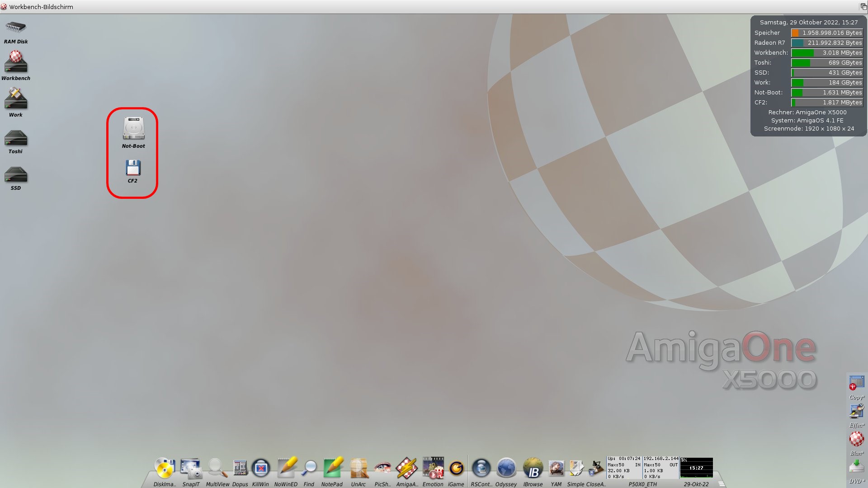Open the Workbench drive icon
This screenshot has height=488, width=868.
[x=16, y=62]
